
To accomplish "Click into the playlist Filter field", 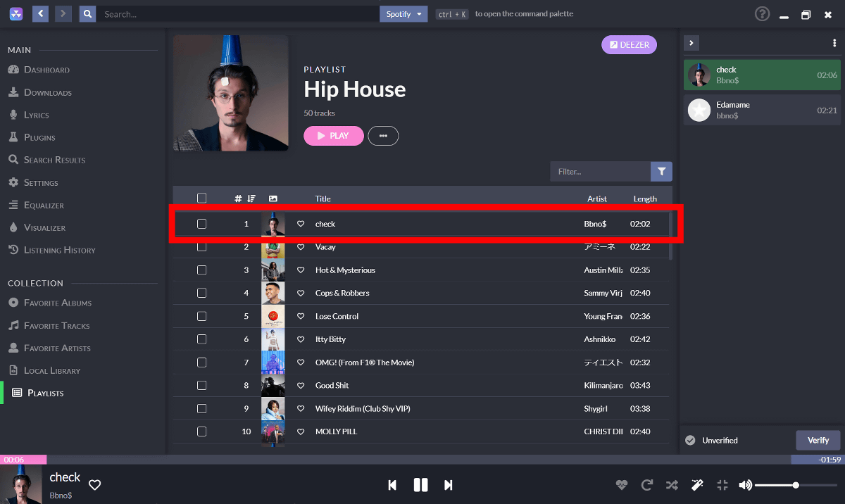I will 601,171.
